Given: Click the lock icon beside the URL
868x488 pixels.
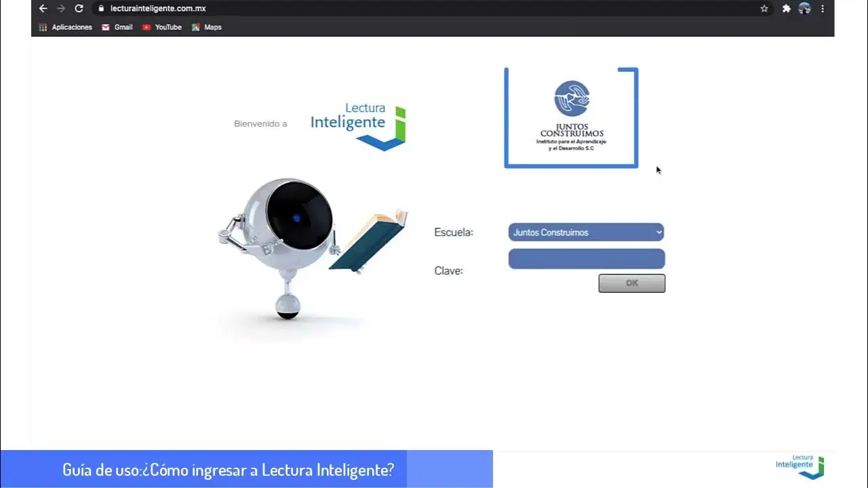Looking at the screenshot, I should 100,9.
